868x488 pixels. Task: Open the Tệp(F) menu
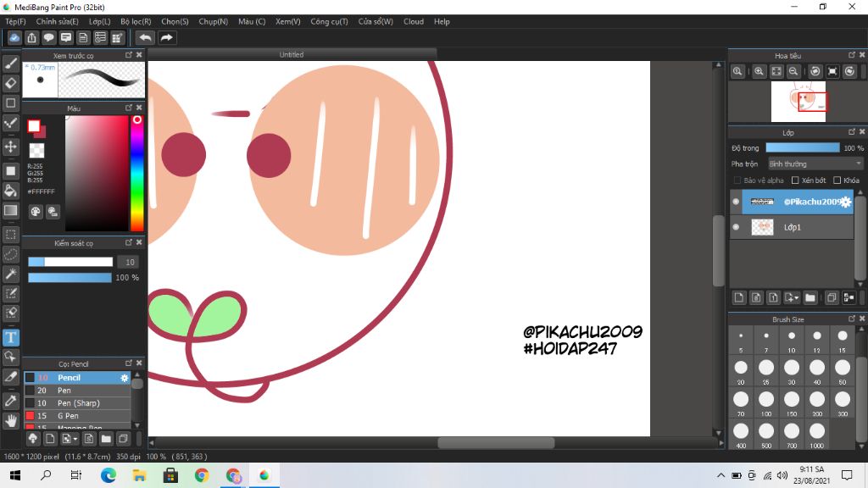15,21
